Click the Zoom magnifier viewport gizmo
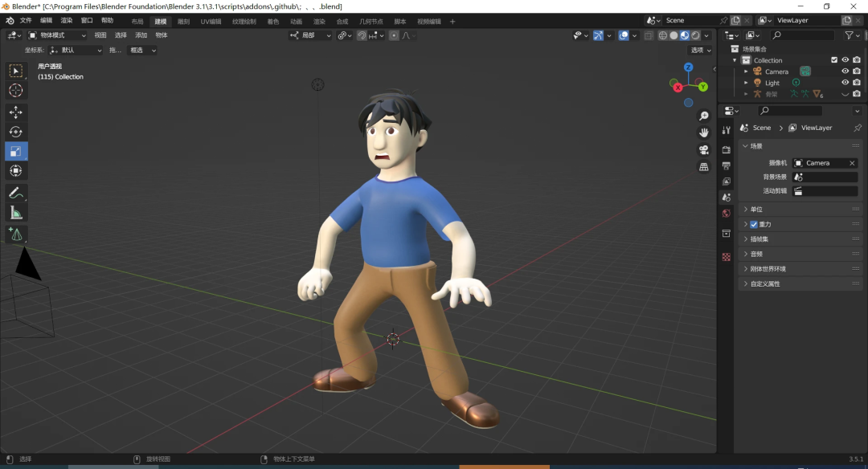 click(704, 116)
